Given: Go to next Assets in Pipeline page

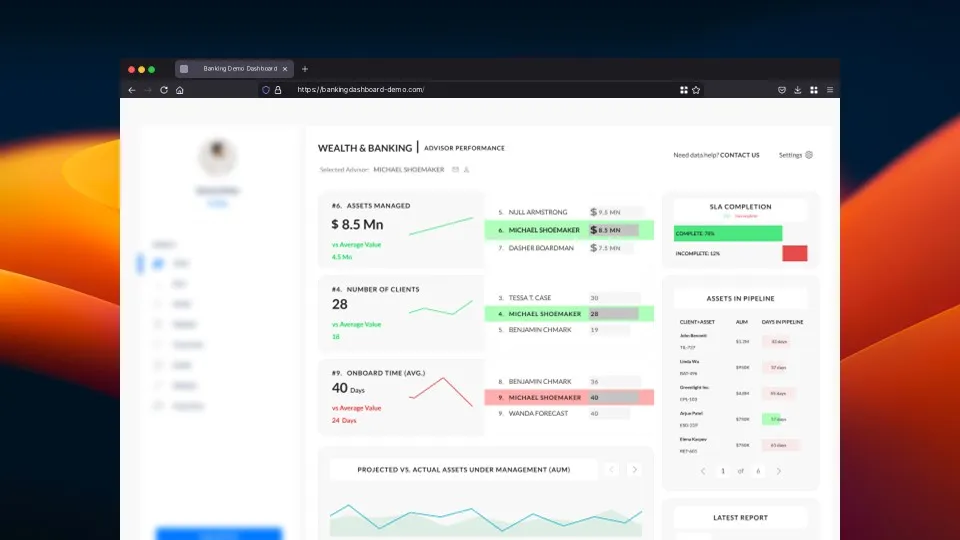Looking at the screenshot, I should click(x=779, y=471).
